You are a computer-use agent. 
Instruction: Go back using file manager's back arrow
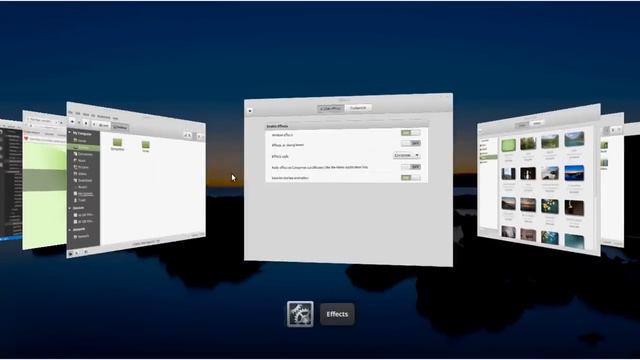(x=72, y=121)
